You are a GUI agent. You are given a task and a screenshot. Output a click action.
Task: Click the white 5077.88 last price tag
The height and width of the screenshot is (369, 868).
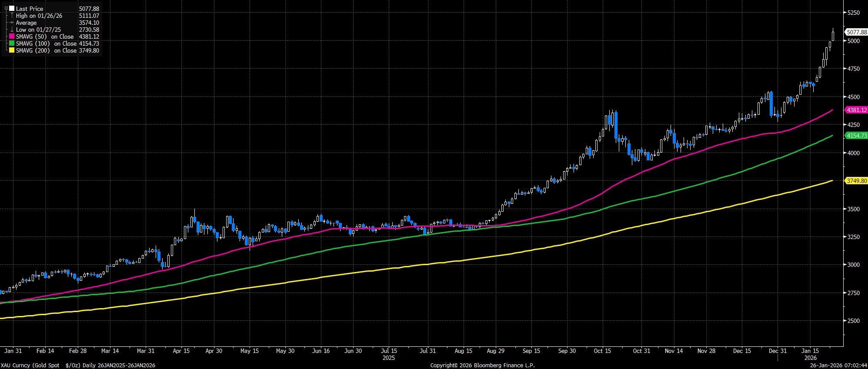point(855,32)
